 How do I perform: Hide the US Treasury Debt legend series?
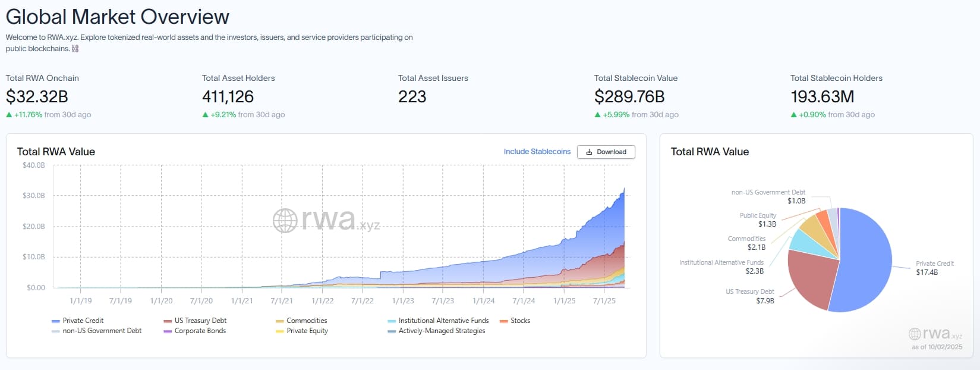click(200, 321)
